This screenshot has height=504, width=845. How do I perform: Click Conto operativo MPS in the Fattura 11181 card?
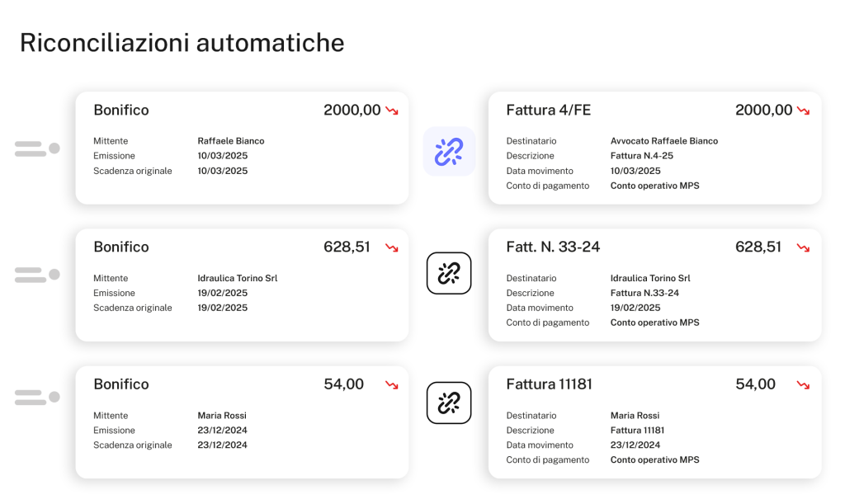(x=654, y=459)
